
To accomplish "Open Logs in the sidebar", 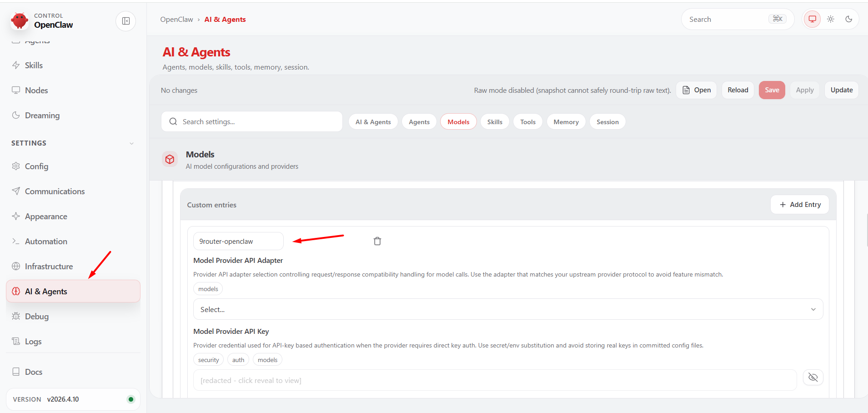I will tap(33, 342).
